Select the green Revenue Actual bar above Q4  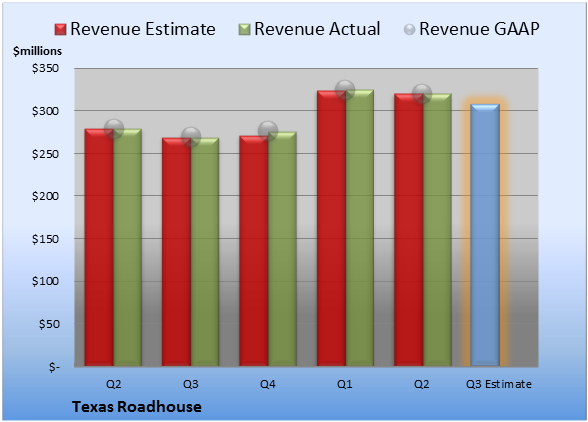click(x=282, y=249)
